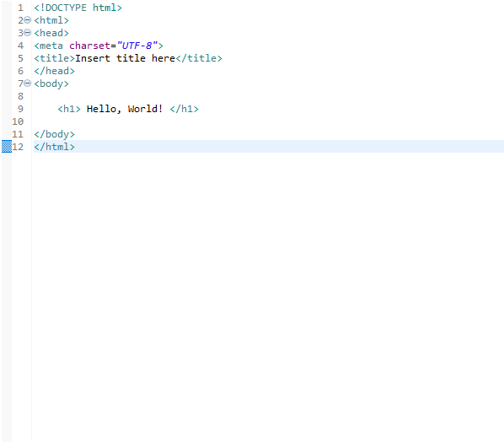
Task: Collapse the body tag fold on line 7
Action: (x=28, y=84)
